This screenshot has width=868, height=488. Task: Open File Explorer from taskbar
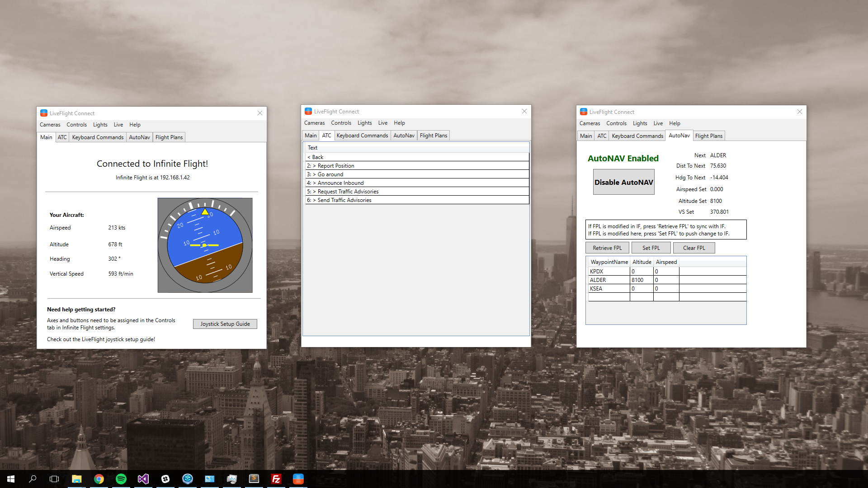76,479
